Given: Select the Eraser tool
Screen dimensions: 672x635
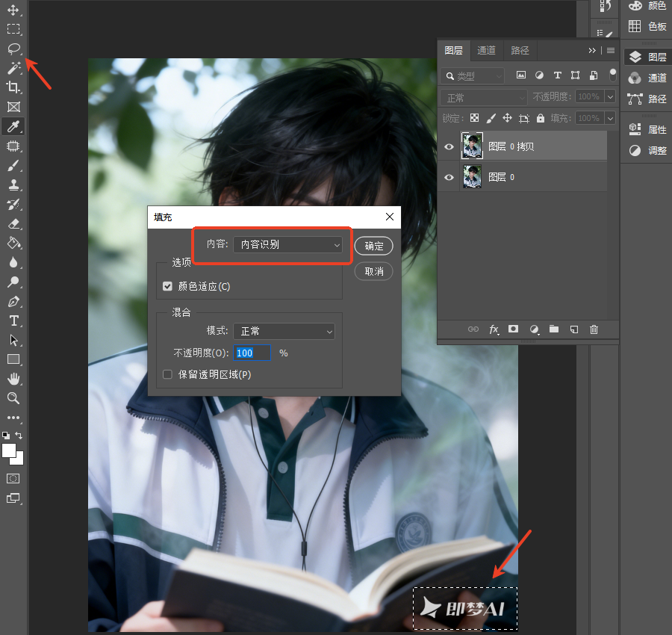Looking at the screenshot, I should click(x=13, y=224).
